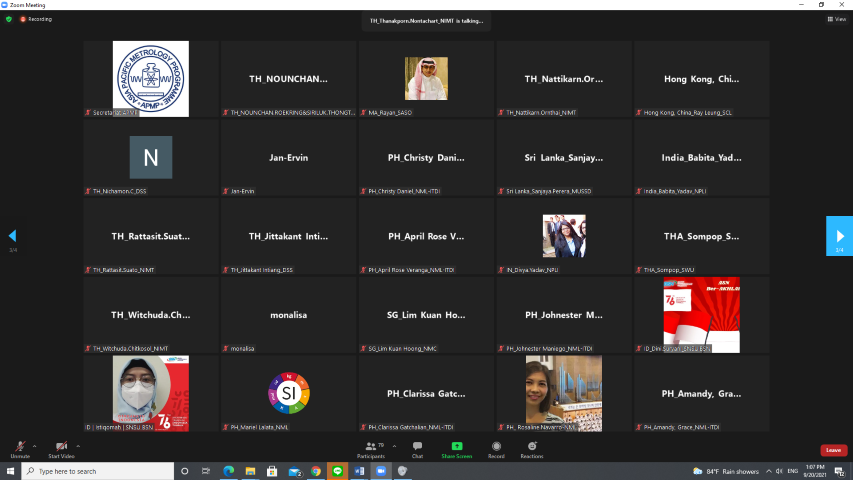853x480 pixels.
Task: Click the red Leave button
Action: [x=833, y=450]
